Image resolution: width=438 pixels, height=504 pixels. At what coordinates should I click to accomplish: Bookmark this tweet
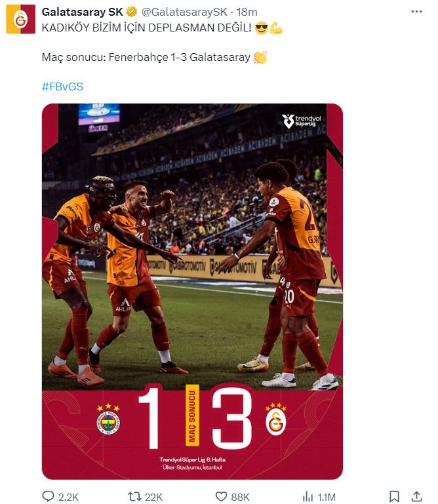(x=394, y=496)
